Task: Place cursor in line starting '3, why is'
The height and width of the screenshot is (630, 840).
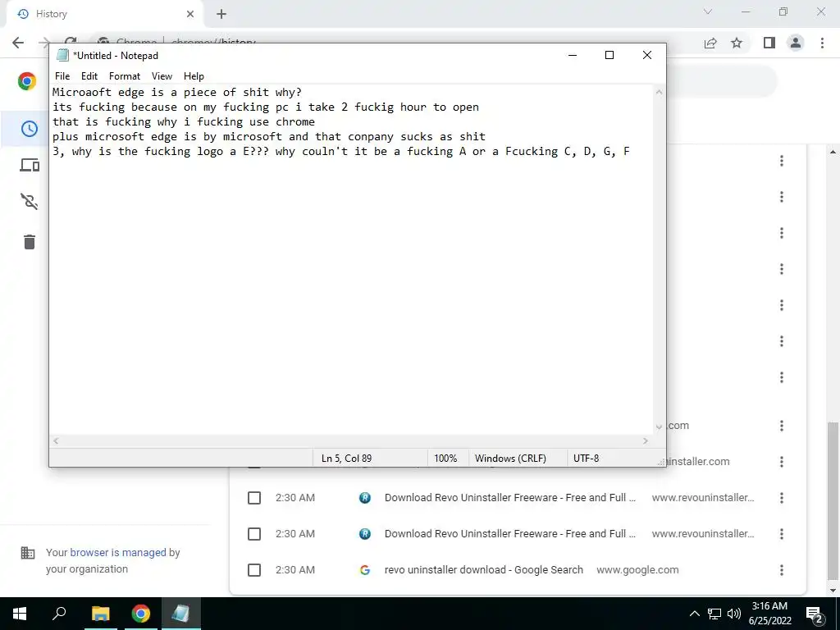Action: click(341, 152)
